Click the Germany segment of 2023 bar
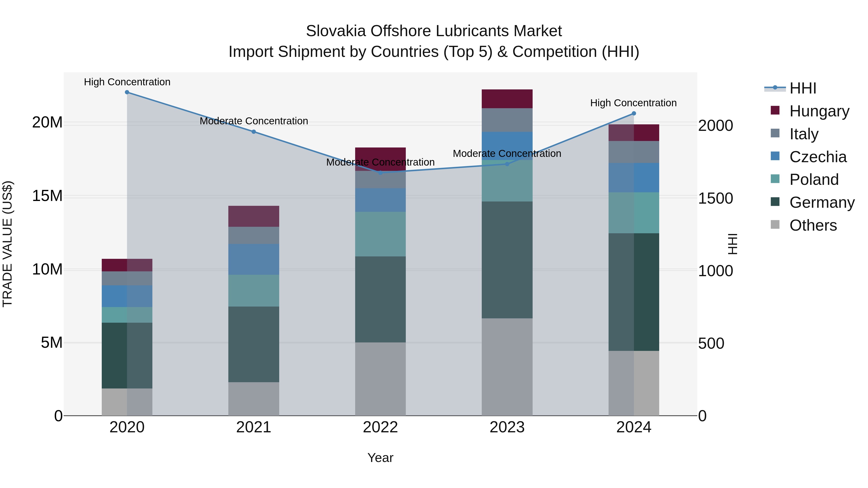 click(x=507, y=260)
